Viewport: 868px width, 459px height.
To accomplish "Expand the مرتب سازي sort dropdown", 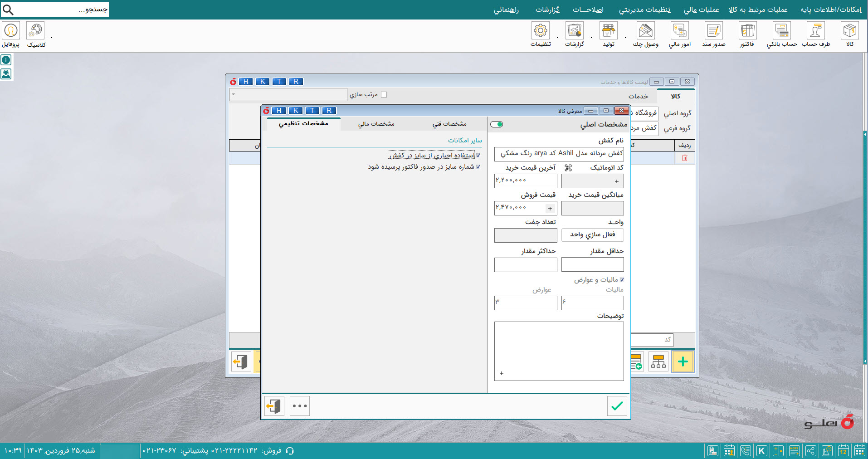I will click(x=234, y=95).
